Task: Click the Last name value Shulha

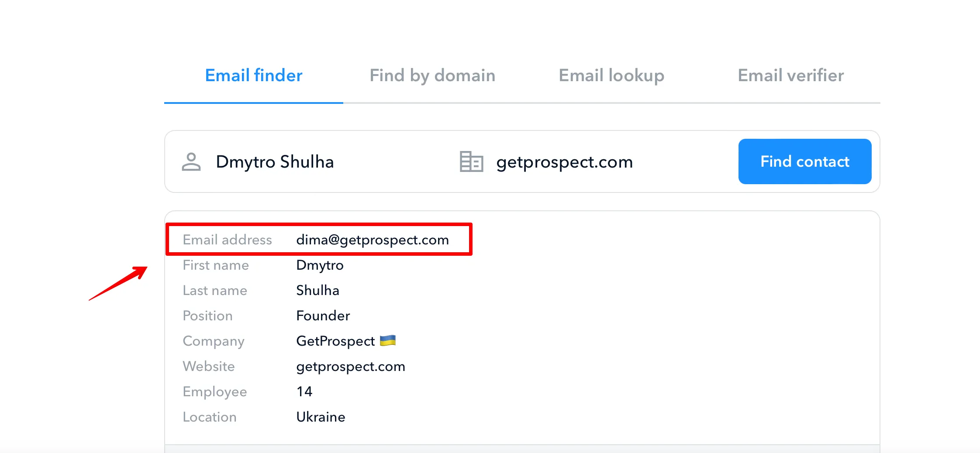Action: [317, 290]
